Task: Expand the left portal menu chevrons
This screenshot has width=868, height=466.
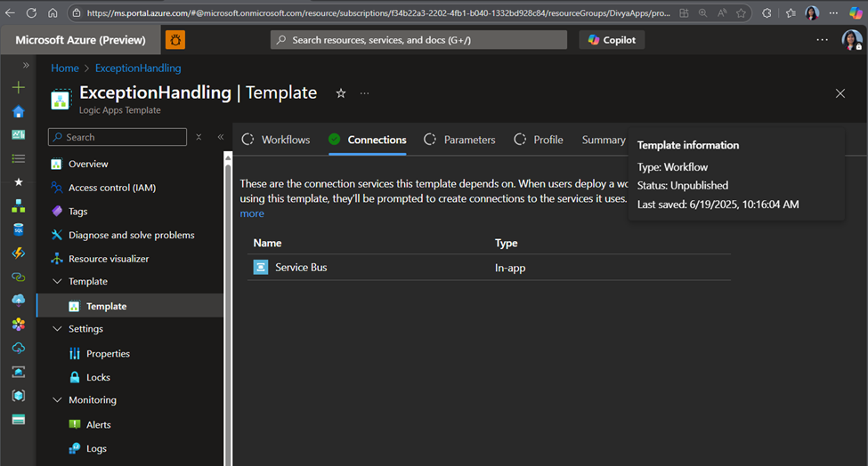Action: tap(26, 65)
